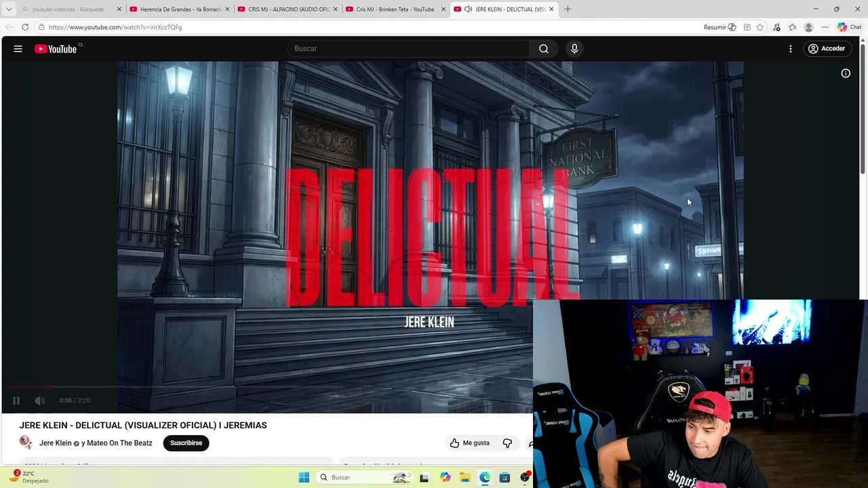Close the Cris MJ - Brinken Teta tab
The width and height of the screenshot is (868, 488).
point(443,9)
